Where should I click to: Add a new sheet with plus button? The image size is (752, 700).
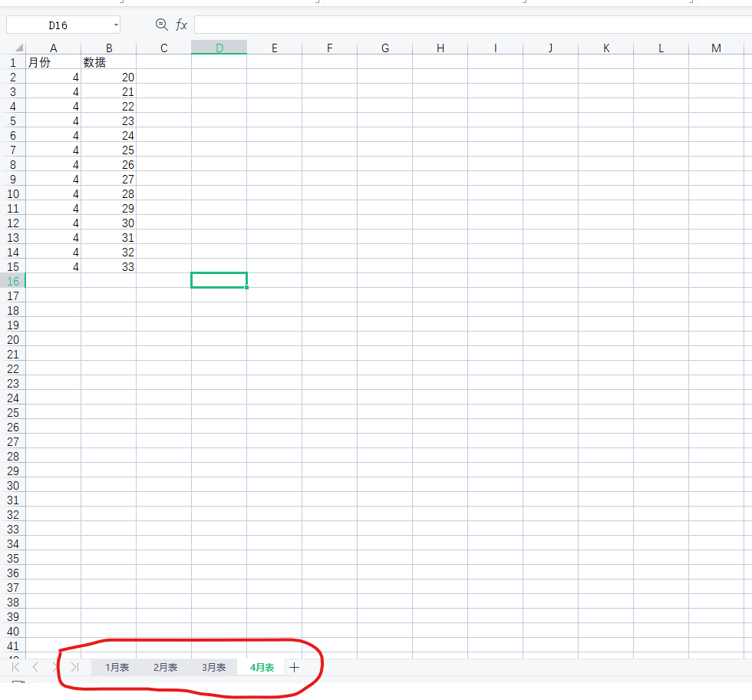295,667
